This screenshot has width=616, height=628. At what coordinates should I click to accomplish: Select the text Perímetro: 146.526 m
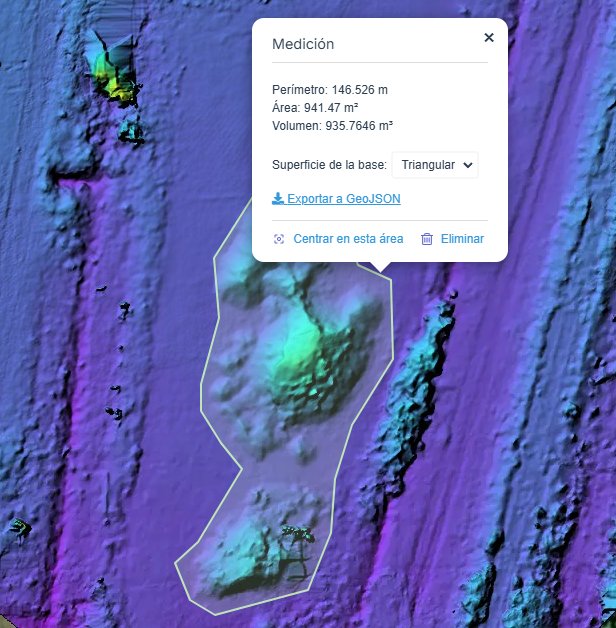coord(330,90)
